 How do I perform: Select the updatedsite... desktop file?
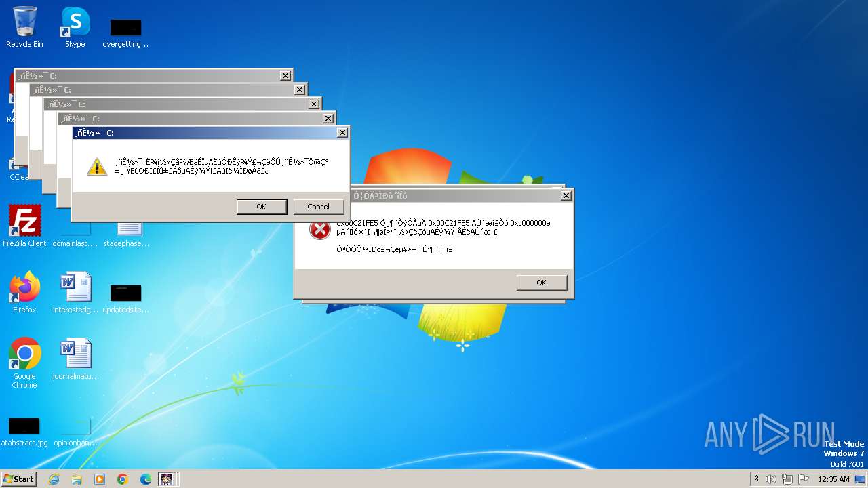(x=125, y=298)
